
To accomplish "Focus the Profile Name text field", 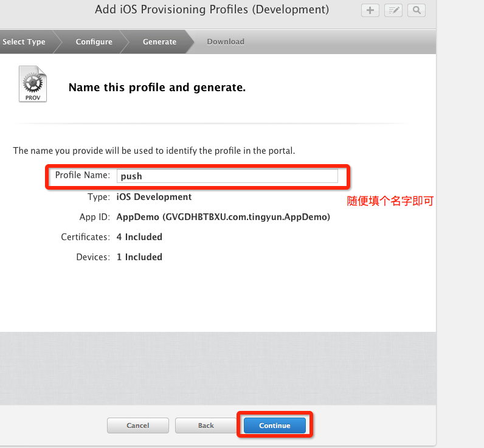I will (227, 176).
